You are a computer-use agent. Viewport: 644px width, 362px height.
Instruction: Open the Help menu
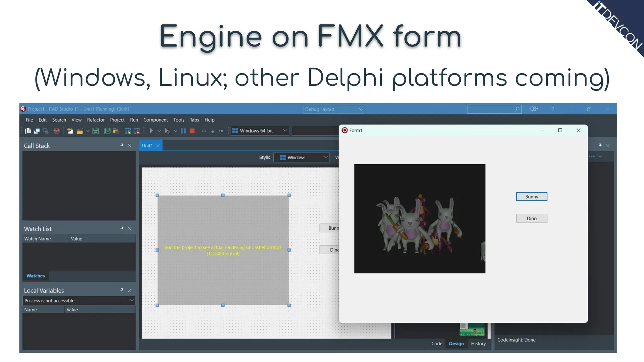point(209,120)
